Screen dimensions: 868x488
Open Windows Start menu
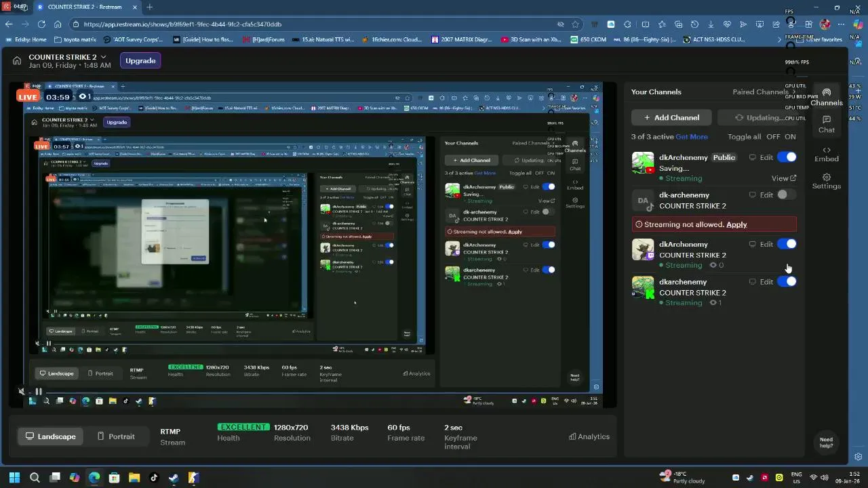click(x=14, y=477)
